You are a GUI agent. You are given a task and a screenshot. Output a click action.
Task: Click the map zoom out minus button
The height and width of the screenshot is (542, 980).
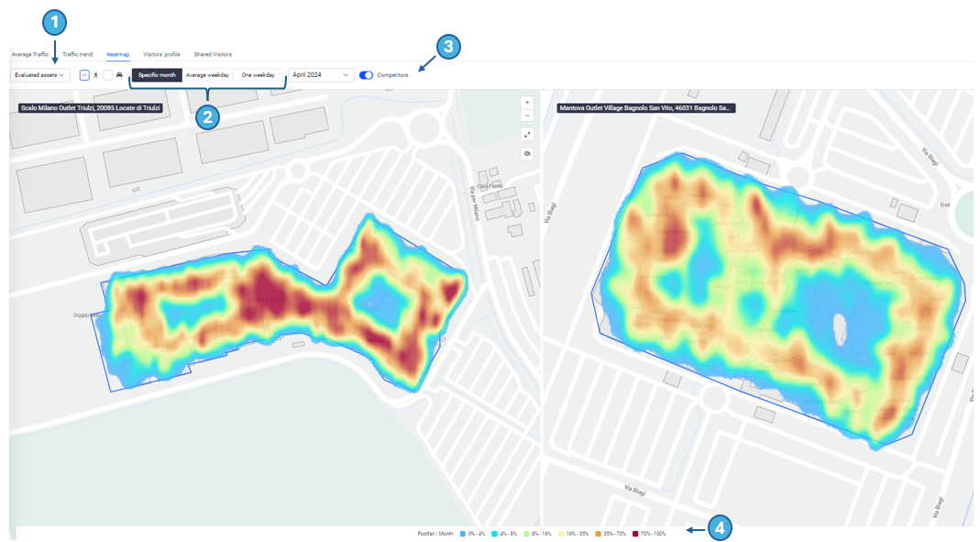pos(527,116)
